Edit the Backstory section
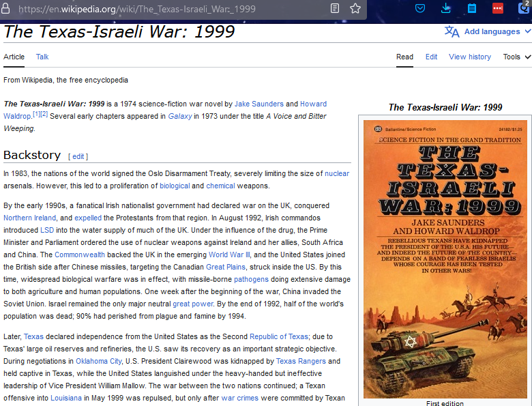Image resolution: width=532 pixels, height=406 pixels. [78, 156]
